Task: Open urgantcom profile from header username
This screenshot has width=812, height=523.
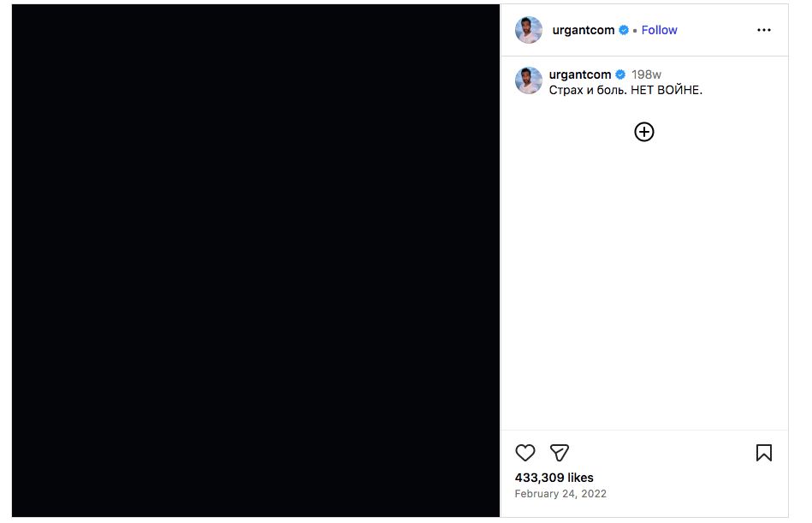Action: (x=584, y=30)
